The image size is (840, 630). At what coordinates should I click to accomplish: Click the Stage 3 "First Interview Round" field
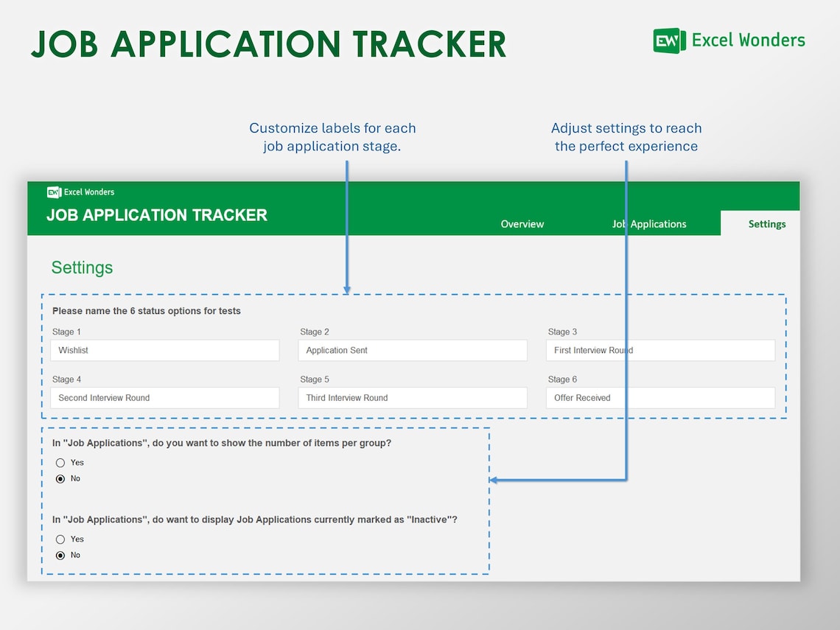(x=660, y=350)
